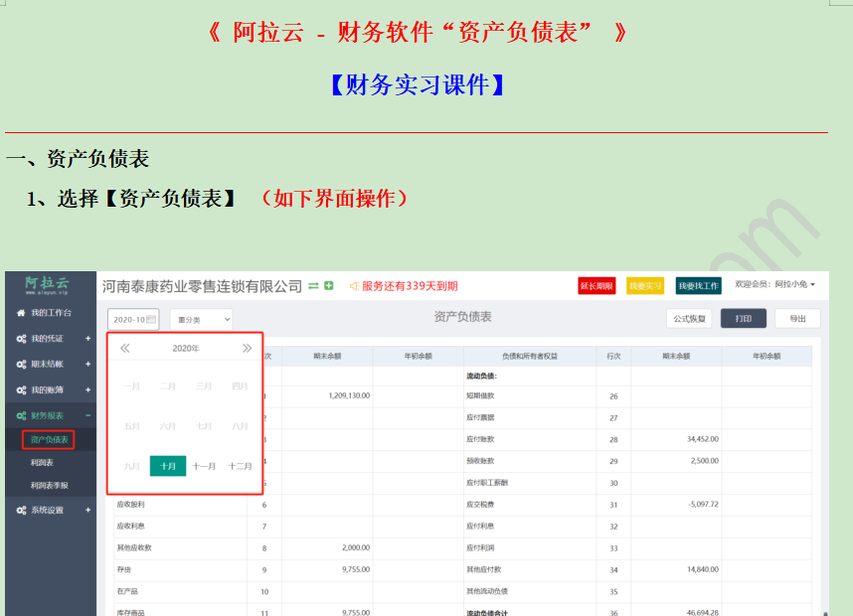The height and width of the screenshot is (616, 853).
Task: Go to next year with double-right arrows
Action: click(247, 348)
